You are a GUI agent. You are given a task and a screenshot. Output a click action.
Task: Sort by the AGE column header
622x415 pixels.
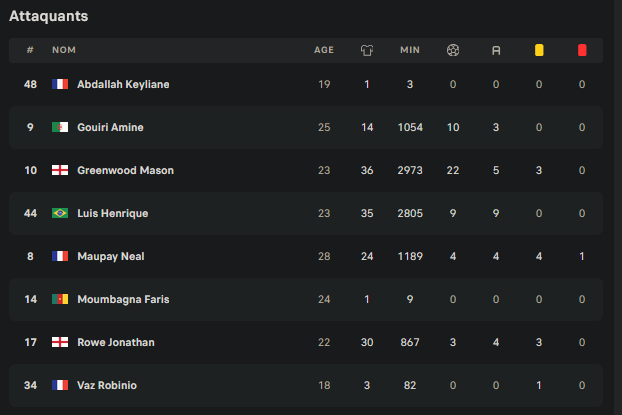tap(324, 50)
